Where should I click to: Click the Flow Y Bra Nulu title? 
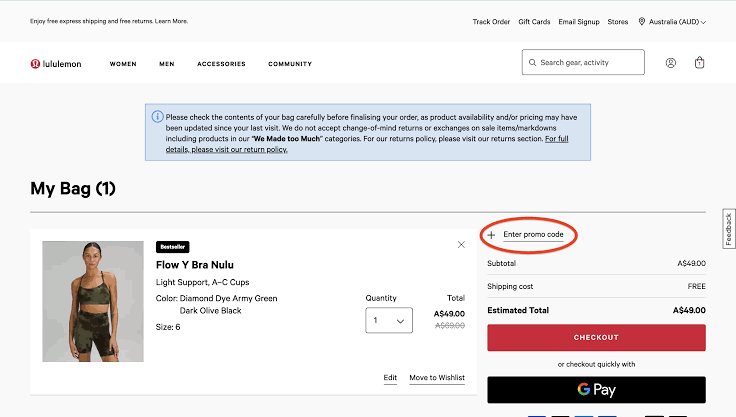(x=195, y=265)
